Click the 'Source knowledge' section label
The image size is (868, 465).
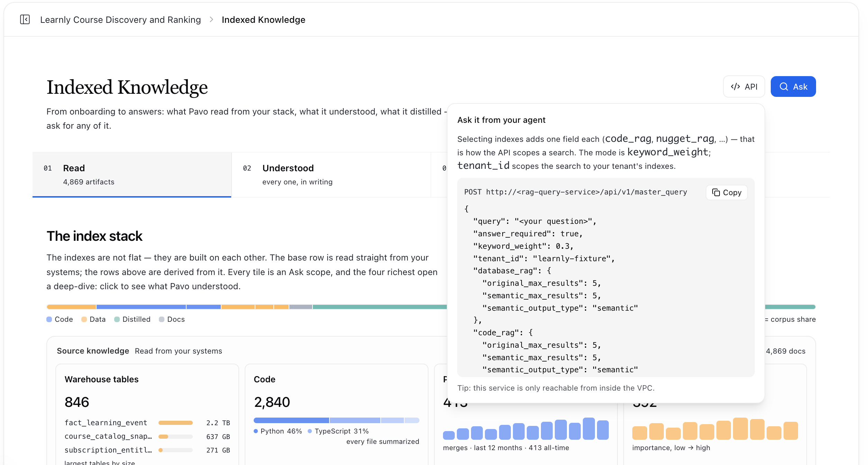[93, 351]
